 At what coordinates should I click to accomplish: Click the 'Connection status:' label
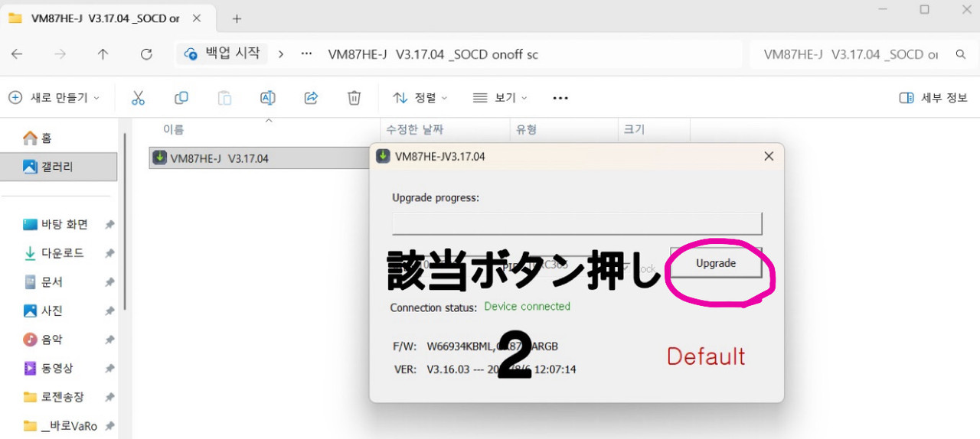click(433, 307)
